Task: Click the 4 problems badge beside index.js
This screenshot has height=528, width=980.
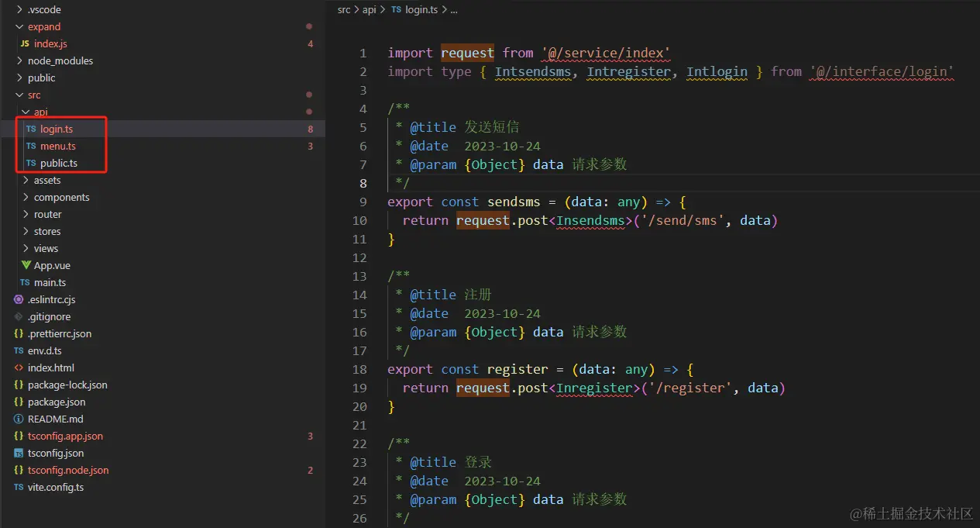Action: coord(311,44)
